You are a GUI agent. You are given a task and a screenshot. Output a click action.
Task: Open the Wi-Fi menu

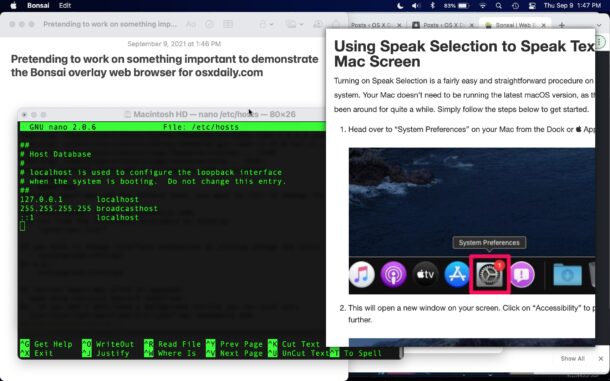click(483, 5)
